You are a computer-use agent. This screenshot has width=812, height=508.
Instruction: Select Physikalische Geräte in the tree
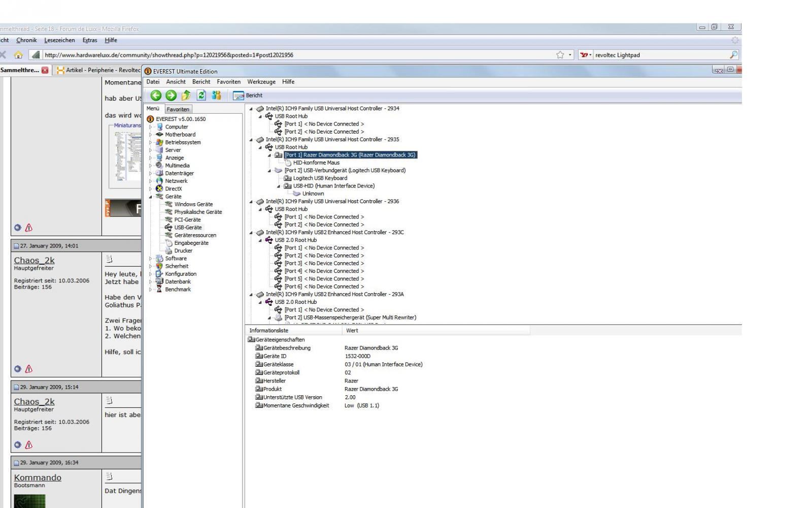(x=198, y=212)
